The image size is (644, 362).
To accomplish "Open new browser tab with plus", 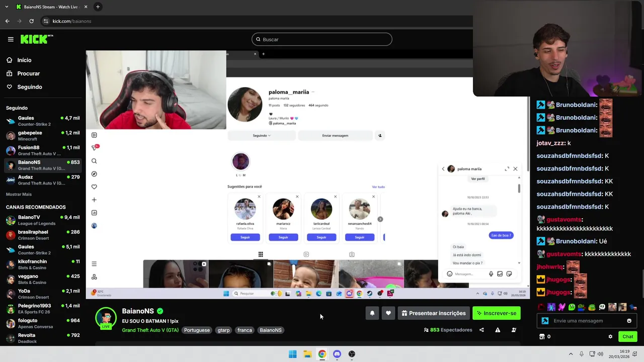I will click(98, 7).
